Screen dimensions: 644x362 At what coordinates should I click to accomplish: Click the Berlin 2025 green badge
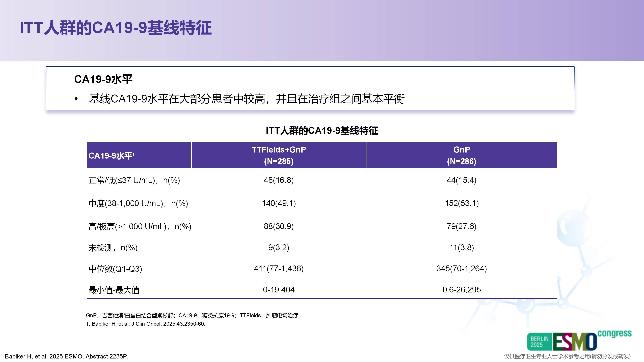539,342
